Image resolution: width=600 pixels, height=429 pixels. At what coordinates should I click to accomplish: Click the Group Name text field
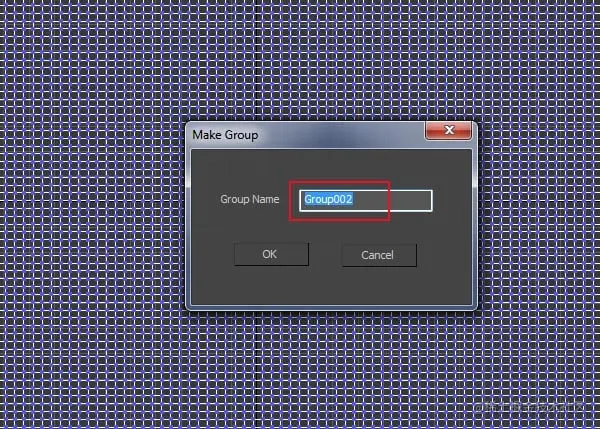coord(366,200)
